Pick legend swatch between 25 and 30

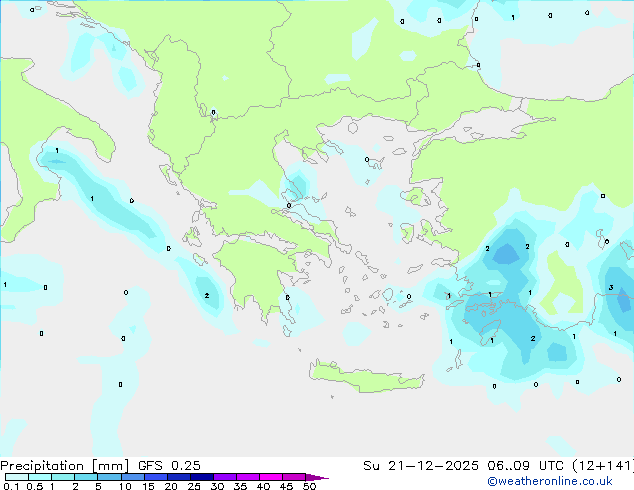202,477
